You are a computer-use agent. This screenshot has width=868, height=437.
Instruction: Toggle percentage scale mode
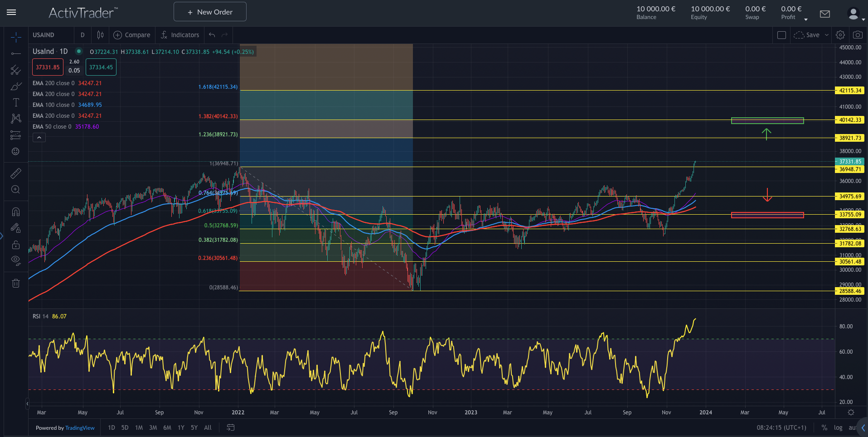(824, 427)
